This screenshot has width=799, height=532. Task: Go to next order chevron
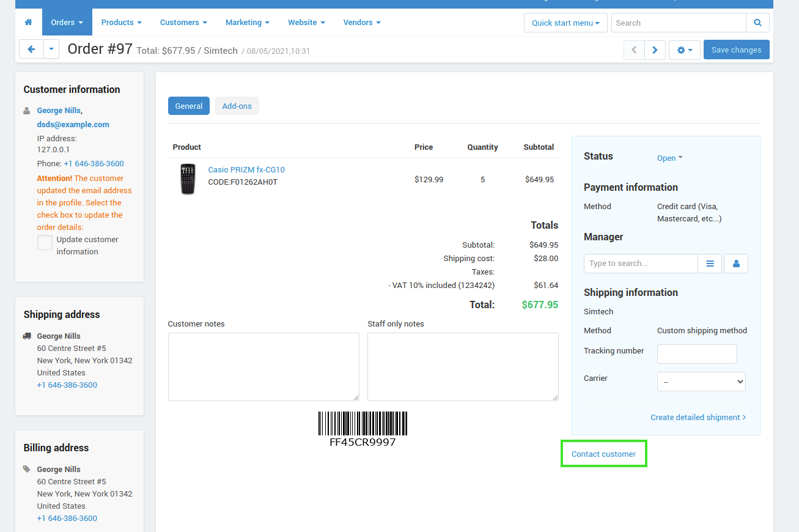coord(655,50)
